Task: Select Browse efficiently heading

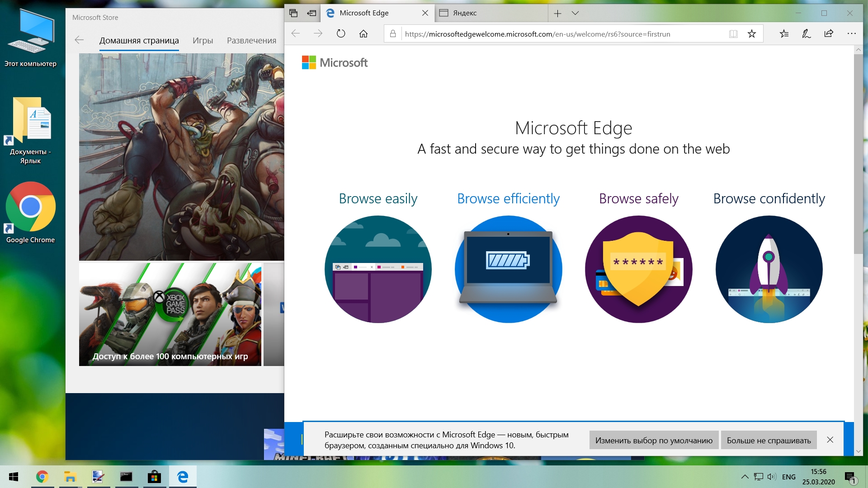Action: [x=508, y=198]
